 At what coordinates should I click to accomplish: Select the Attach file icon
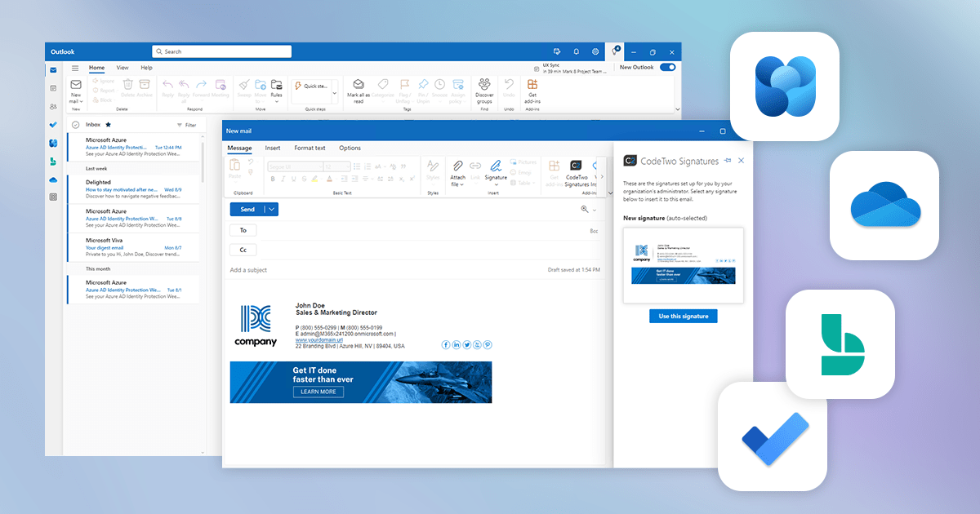459,165
